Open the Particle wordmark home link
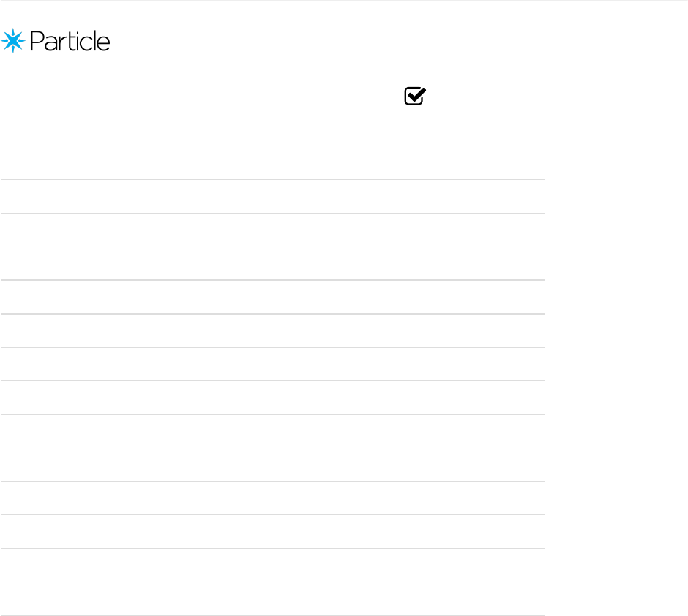Screen dimensions: 688x616 [70, 41]
